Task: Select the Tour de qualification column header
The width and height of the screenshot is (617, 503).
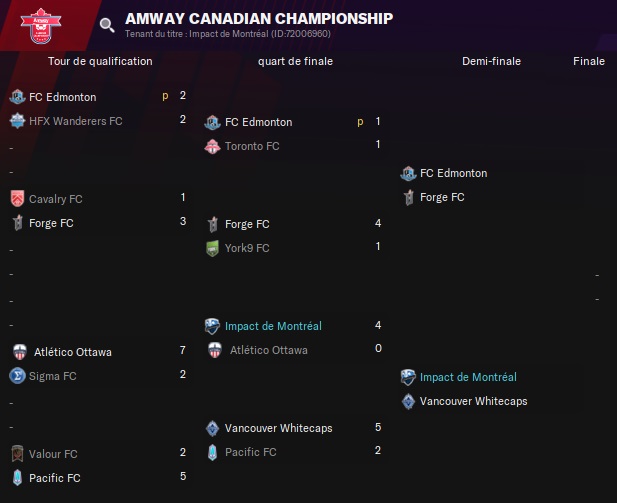Action: coord(100,61)
